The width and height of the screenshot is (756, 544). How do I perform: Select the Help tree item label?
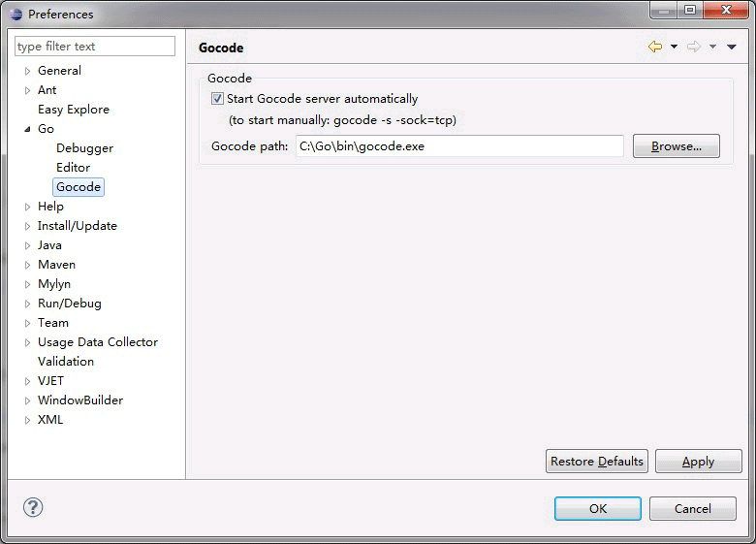point(50,207)
